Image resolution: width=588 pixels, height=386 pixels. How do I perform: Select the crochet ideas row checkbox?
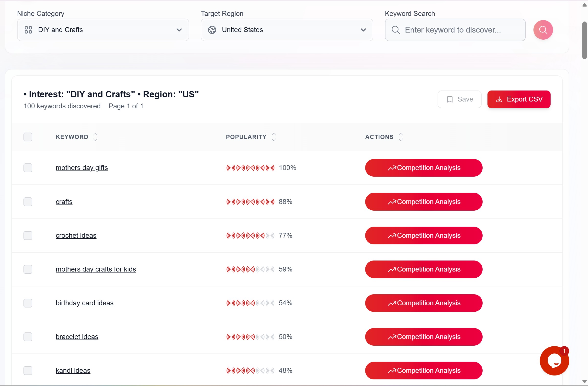click(28, 236)
